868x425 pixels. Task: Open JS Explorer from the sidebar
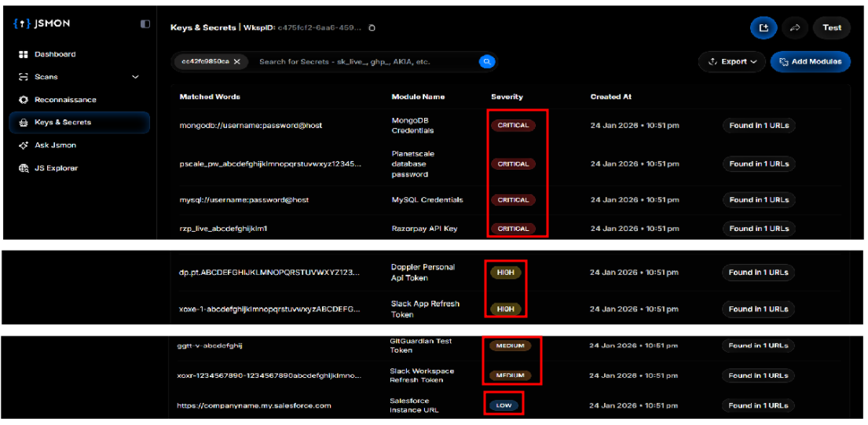56,168
